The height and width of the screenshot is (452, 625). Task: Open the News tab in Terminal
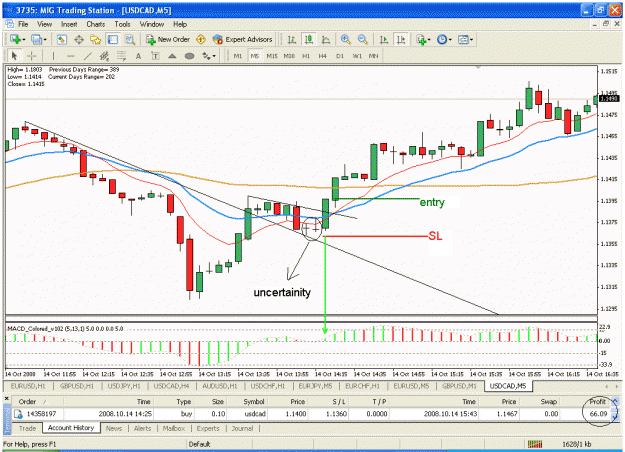pyautogui.click(x=114, y=428)
